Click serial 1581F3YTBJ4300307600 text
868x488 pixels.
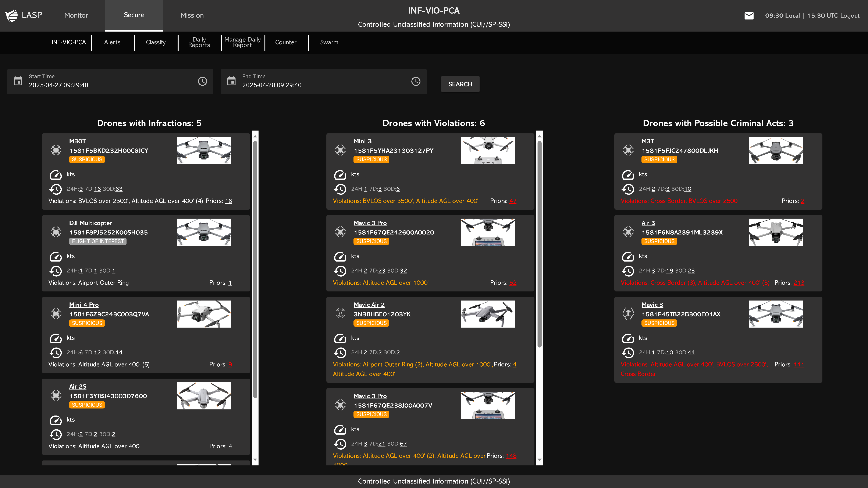tap(108, 396)
